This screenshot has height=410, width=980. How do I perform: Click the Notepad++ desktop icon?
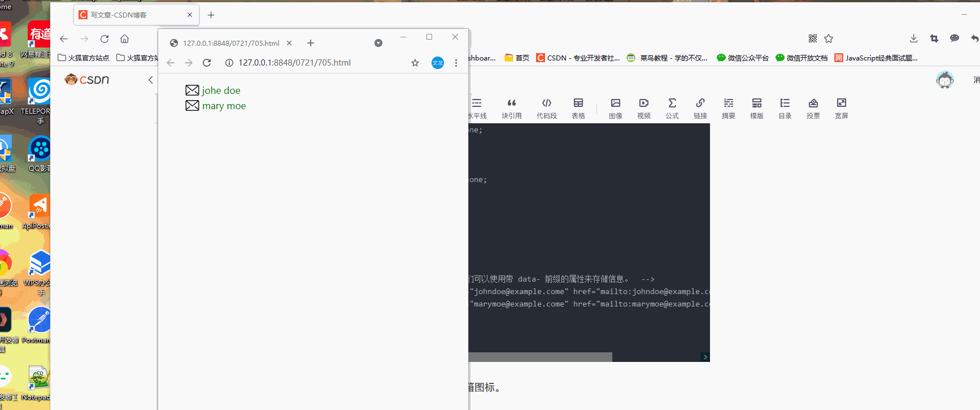(x=37, y=383)
